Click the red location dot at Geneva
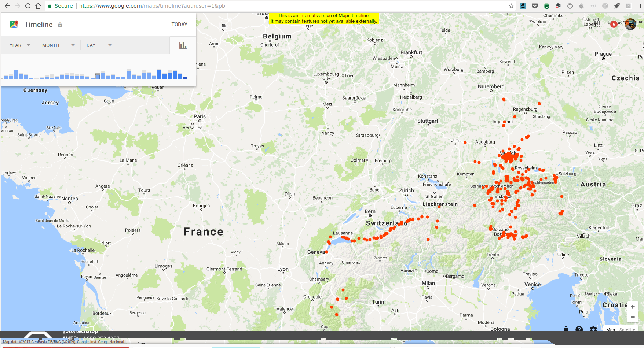Image resolution: width=644 pixels, height=348 pixels. point(326,252)
